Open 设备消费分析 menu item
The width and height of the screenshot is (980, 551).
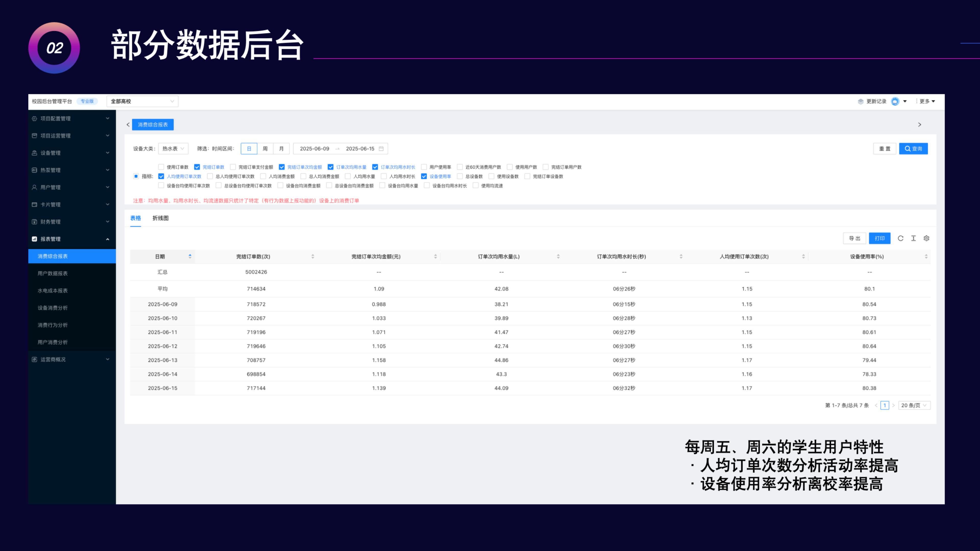point(72,308)
